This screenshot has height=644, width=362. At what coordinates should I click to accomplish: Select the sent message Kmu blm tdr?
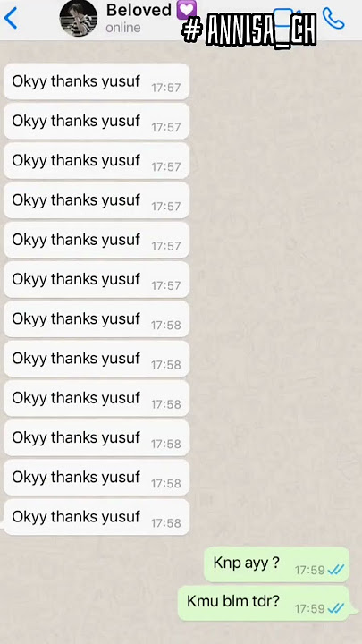[264, 603]
